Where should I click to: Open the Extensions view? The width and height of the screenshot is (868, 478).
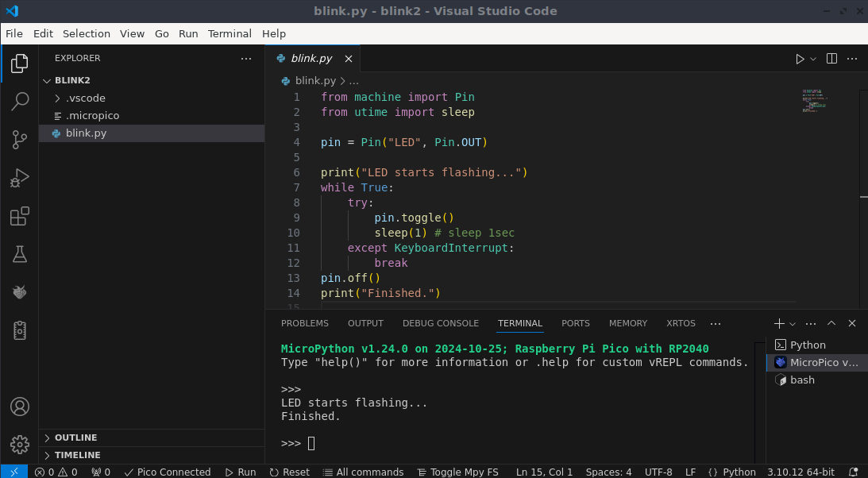(19, 216)
